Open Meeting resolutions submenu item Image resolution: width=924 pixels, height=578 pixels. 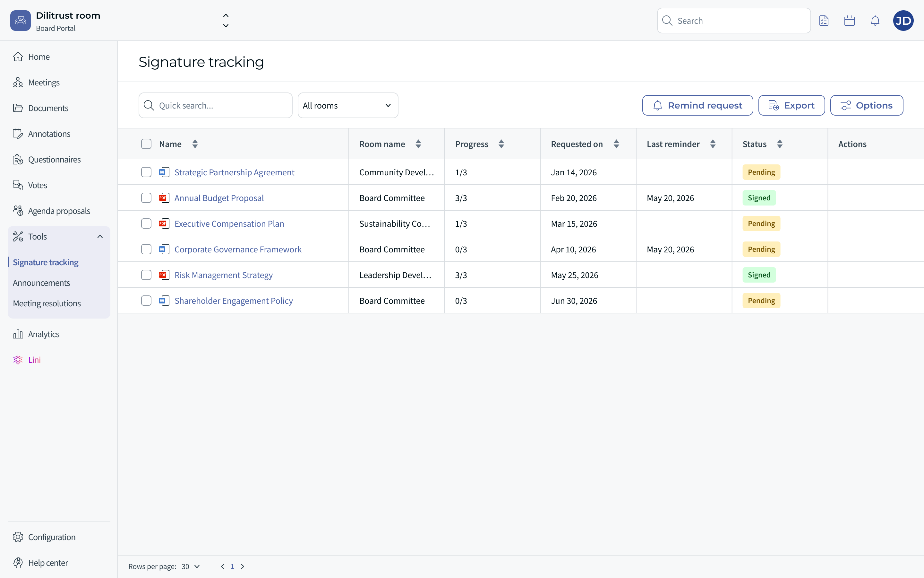(x=47, y=303)
